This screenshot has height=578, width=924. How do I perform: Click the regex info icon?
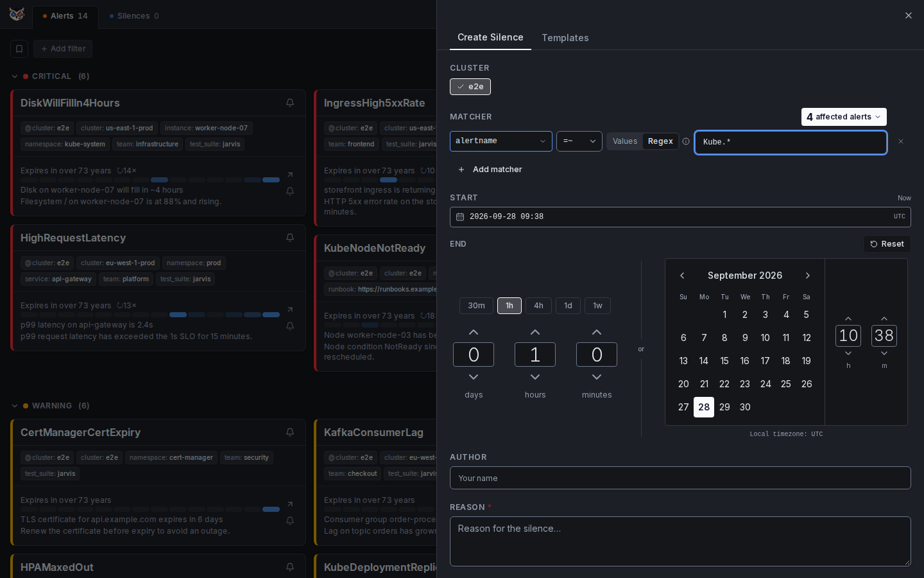[x=686, y=141]
